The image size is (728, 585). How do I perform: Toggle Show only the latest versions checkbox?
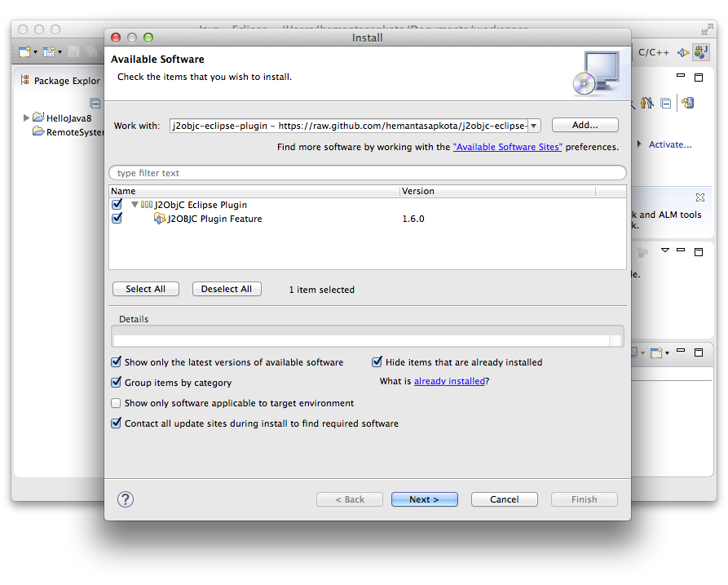pyautogui.click(x=116, y=362)
